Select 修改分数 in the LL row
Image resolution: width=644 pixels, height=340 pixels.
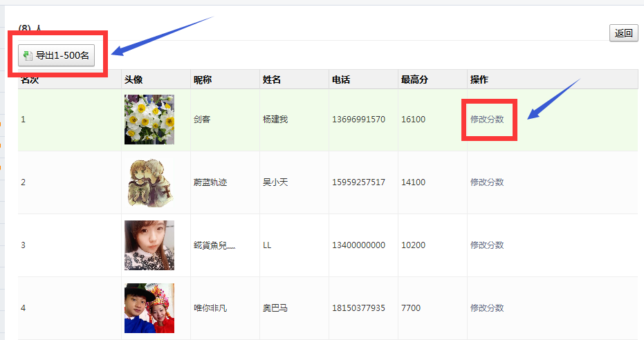(487, 245)
